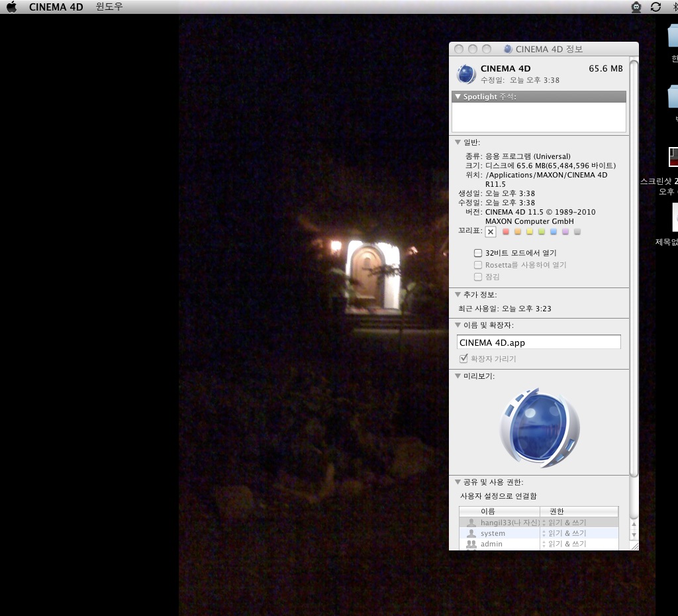Collapse the 공유 및 사용 권한 section
The image size is (678, 616).
pos(458,482)
